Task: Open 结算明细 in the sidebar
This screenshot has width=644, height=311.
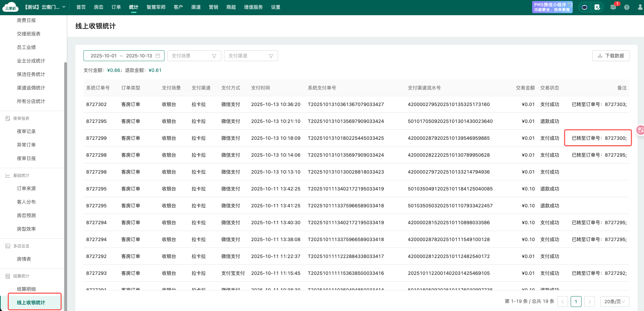Action: tap(26, 289)
